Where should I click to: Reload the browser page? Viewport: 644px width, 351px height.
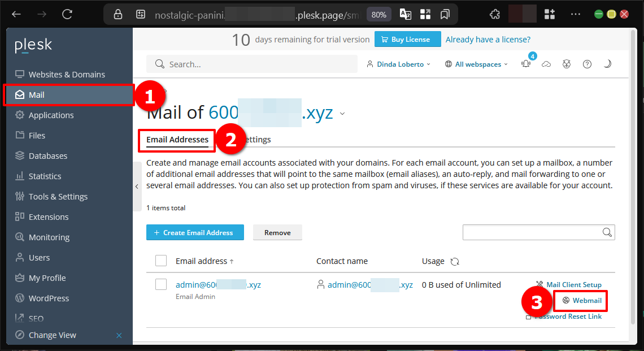click(67, 14)
